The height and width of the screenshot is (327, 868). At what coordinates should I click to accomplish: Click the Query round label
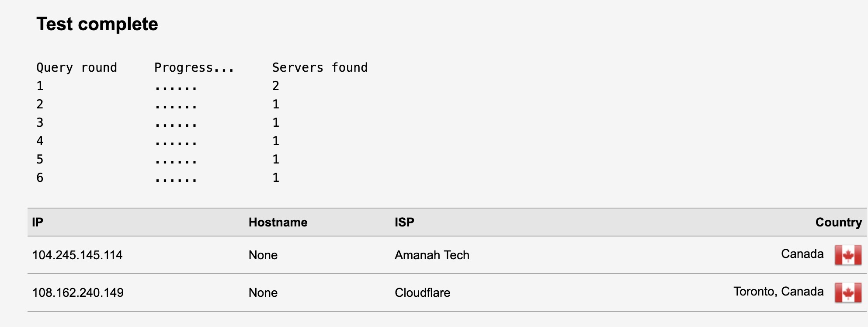(77, 68)
